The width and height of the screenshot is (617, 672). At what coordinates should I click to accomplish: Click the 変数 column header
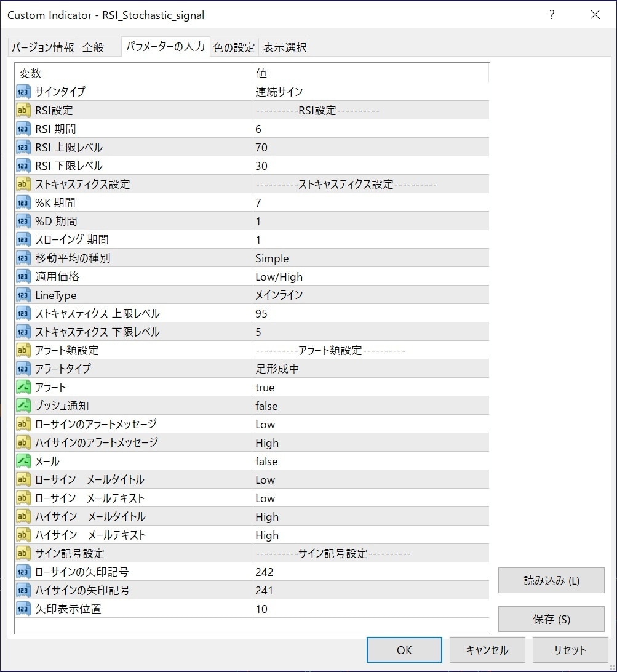[133, 73]
